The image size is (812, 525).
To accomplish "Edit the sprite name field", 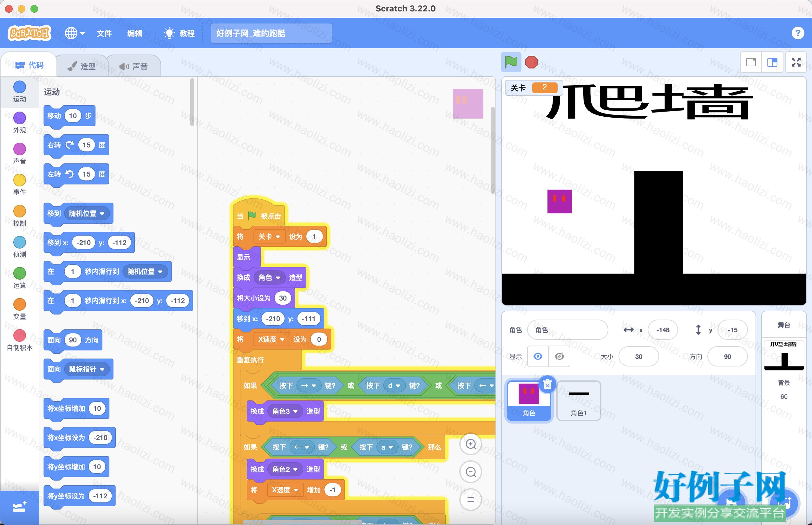I will 567,330.
